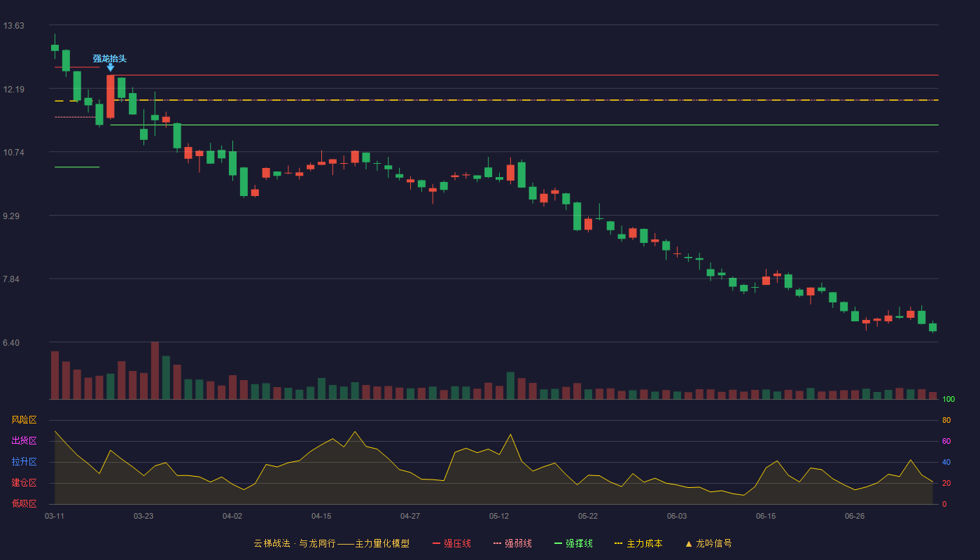Toggle the 强压线 legend entry
The width and height of the screenshot is (980, 560).
(451, 544)
